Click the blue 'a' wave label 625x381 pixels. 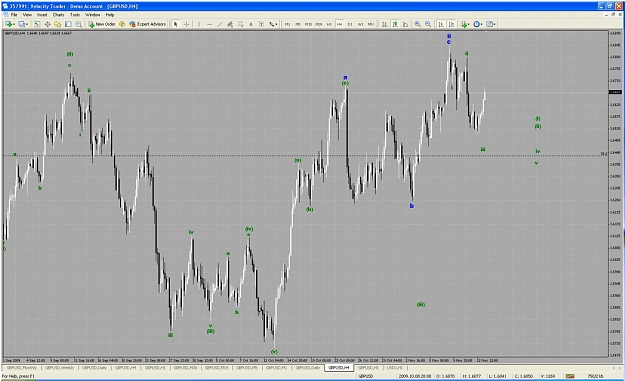point(345,77)
